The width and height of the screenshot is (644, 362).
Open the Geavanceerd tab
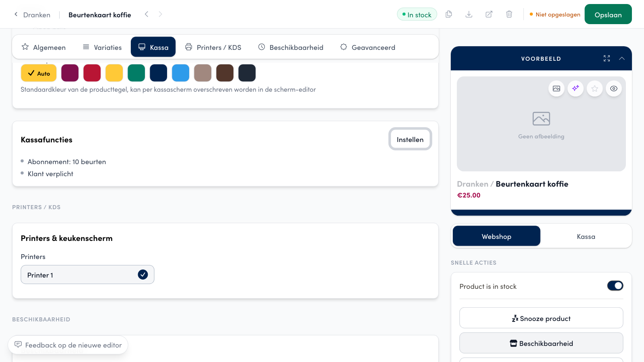(x=368, y=47)
